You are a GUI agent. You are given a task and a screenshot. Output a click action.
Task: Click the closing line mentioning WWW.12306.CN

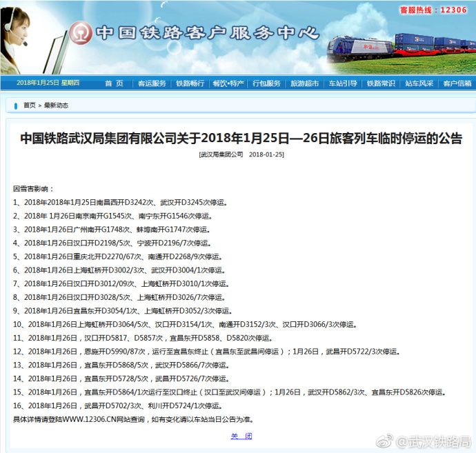pyautogui.click(x=133, y=419)
